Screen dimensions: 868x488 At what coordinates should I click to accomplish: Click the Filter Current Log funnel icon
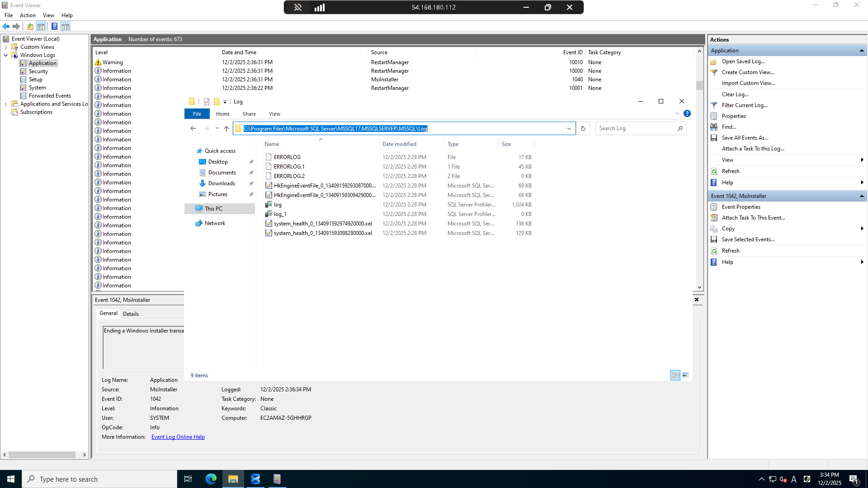[714, 105]
